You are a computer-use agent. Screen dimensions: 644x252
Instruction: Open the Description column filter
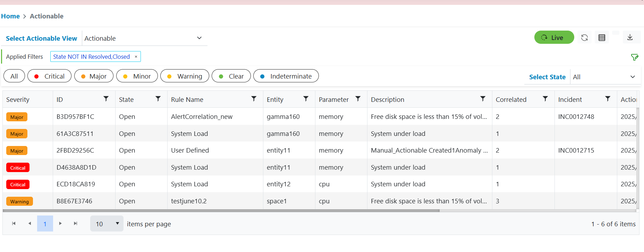[483, 99]
